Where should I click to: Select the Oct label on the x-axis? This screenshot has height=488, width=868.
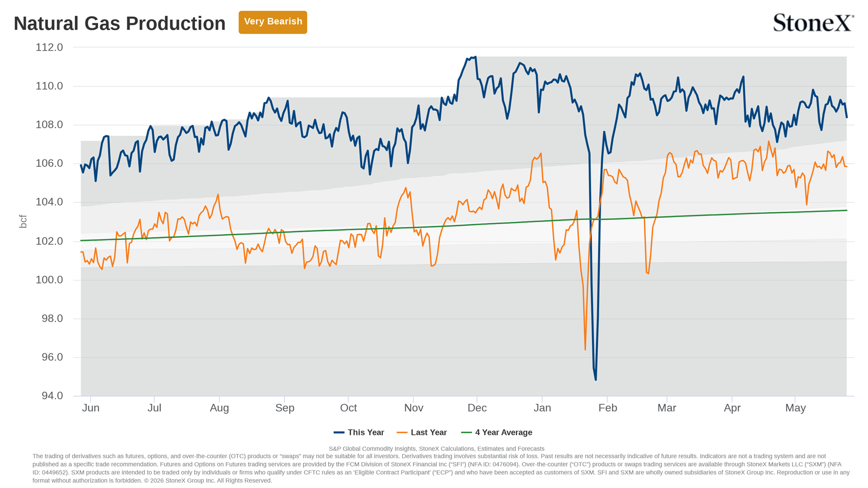click(x=348, y=408)
